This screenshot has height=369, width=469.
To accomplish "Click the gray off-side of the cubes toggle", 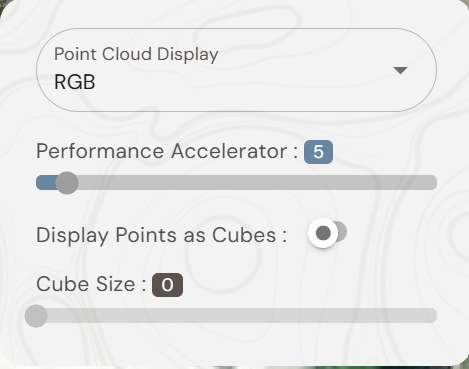I will [x=342, y=231].
